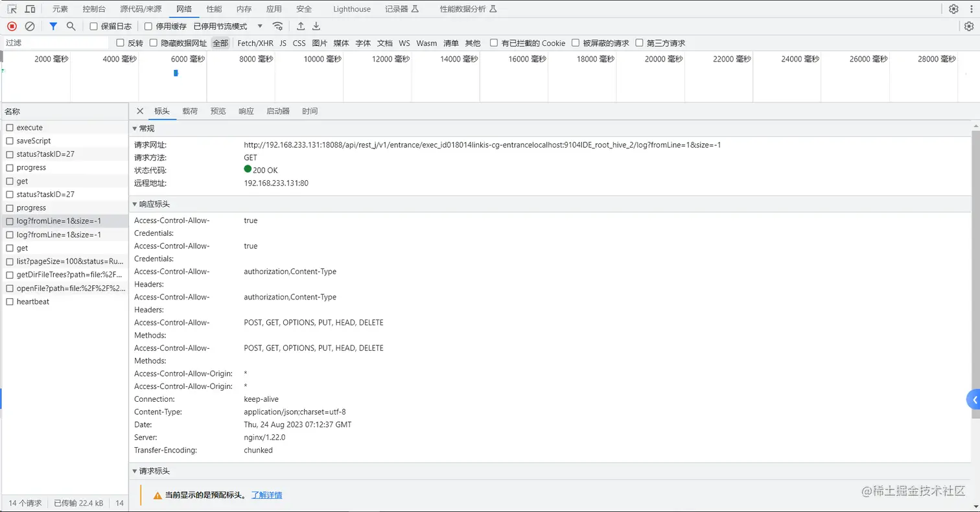Select the getDirFileTrees request row
Image resolution: width=980 pixels, height=512 pixels.
coord(64,275)
